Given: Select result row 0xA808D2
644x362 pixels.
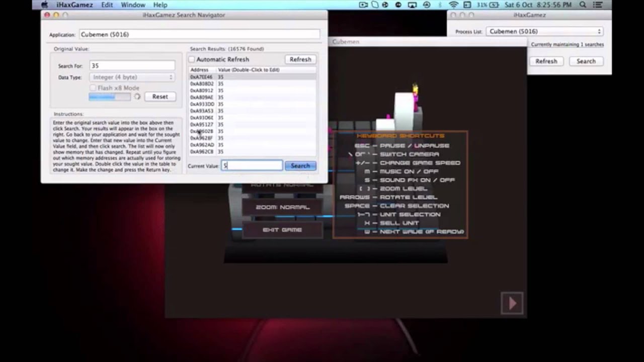Looking at the screenshot, I should pyautogui.click(x=253, y=84).
